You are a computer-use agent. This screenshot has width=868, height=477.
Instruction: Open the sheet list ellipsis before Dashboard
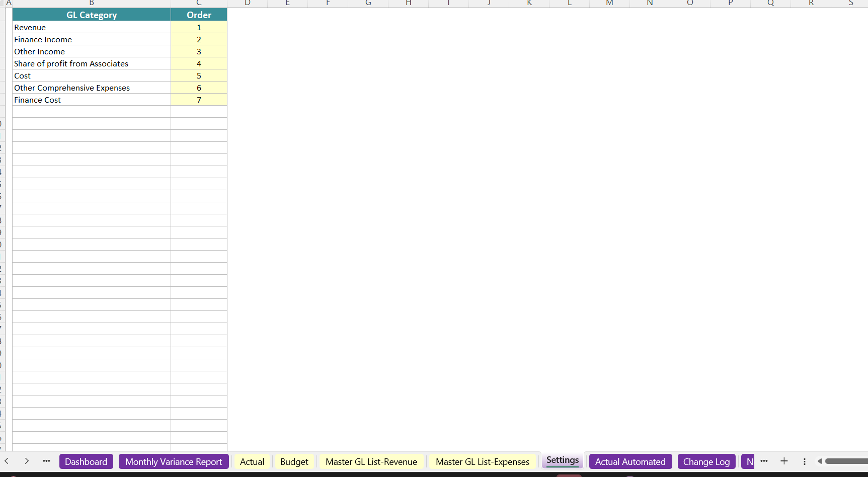point(46,461)
